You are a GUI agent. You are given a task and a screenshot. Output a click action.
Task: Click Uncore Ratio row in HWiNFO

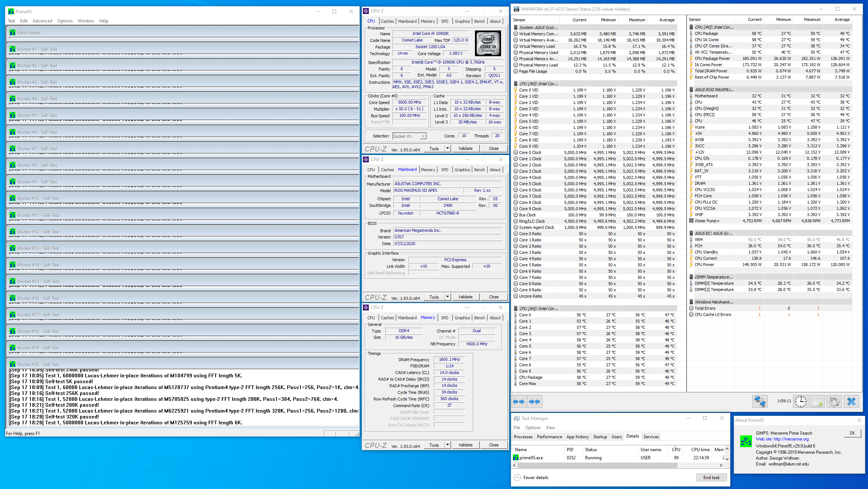[594, 296]
